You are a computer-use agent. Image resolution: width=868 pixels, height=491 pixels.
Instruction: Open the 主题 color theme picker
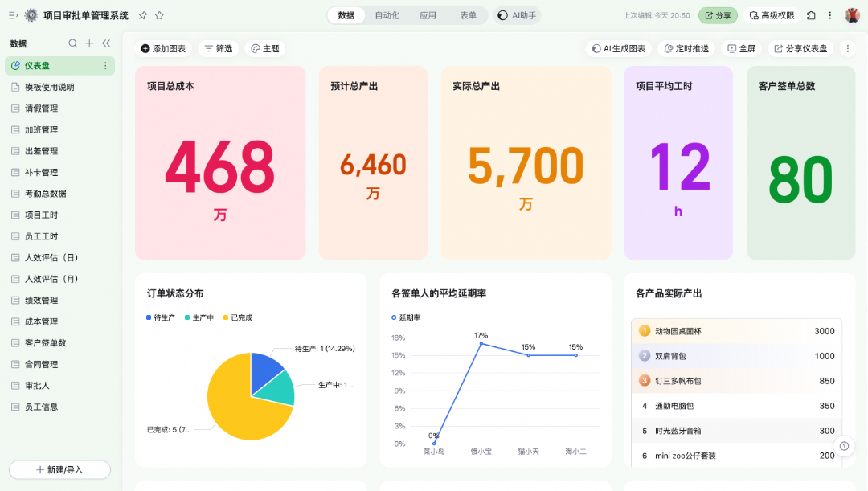(265, 49)
